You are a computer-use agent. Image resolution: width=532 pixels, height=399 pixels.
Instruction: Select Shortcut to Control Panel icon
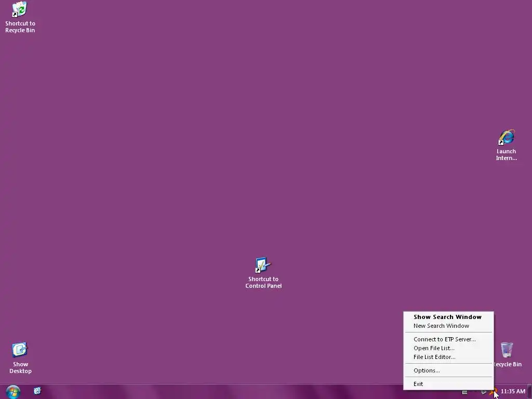pyautogui.click(x=263, y=273)
